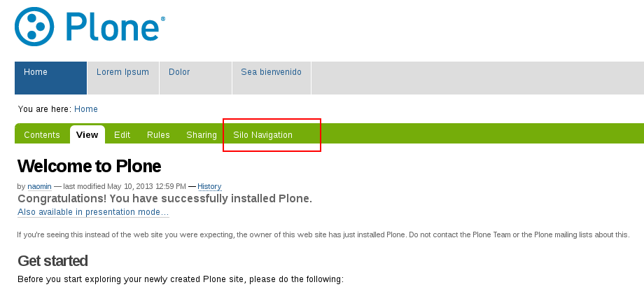This screenshot has height=294, width=644.
Task: Open author naomin's profile link
Action: click(38, 187)
